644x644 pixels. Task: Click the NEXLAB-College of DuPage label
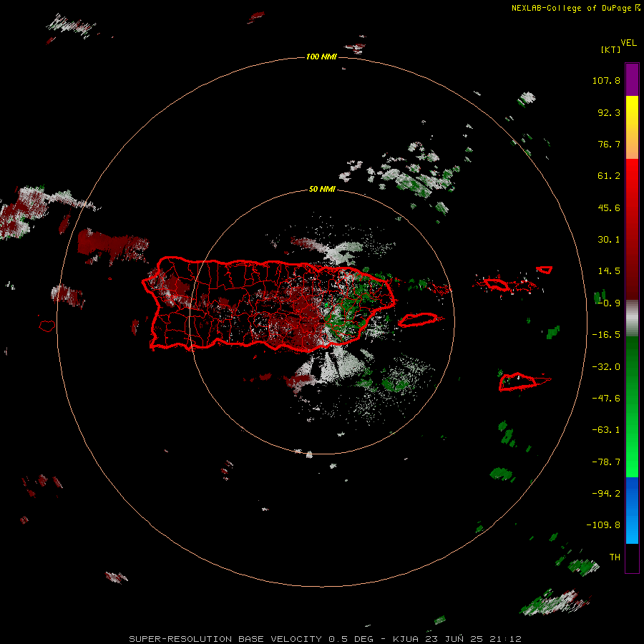(x=575, y=8)
